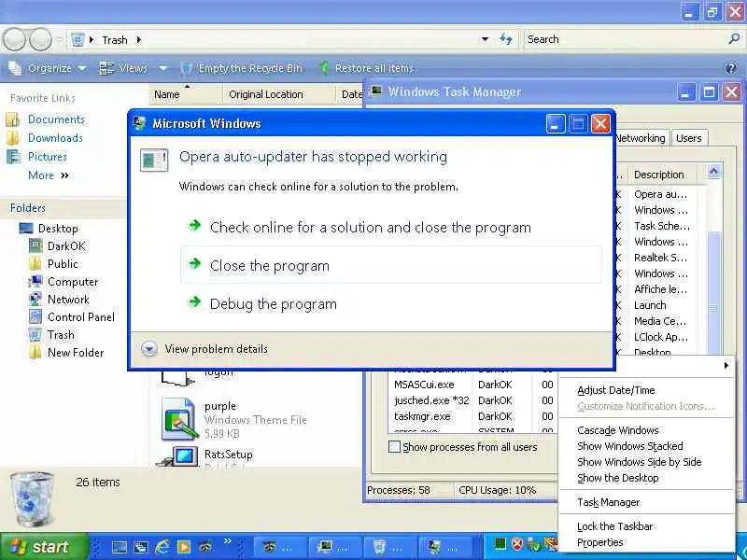Click the green CPU meter tray icon
The height and width of the screenshot is (560, 747).
tap(500, 544)
